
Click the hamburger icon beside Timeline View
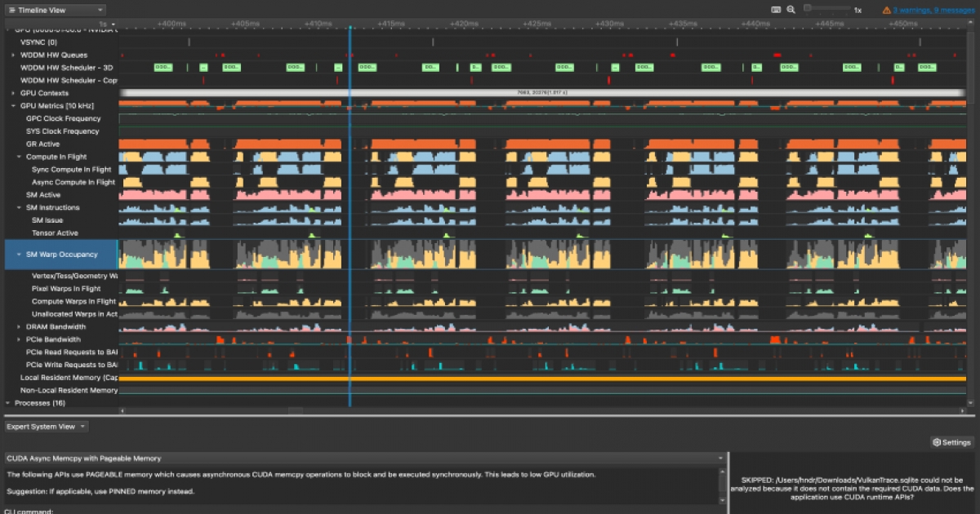click(x=11, y=10)
